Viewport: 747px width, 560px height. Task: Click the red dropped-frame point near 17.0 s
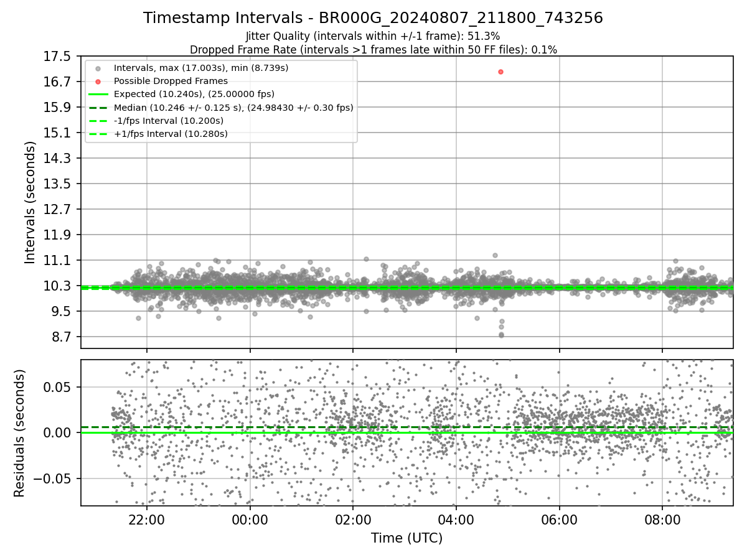(x=500, y=72)
